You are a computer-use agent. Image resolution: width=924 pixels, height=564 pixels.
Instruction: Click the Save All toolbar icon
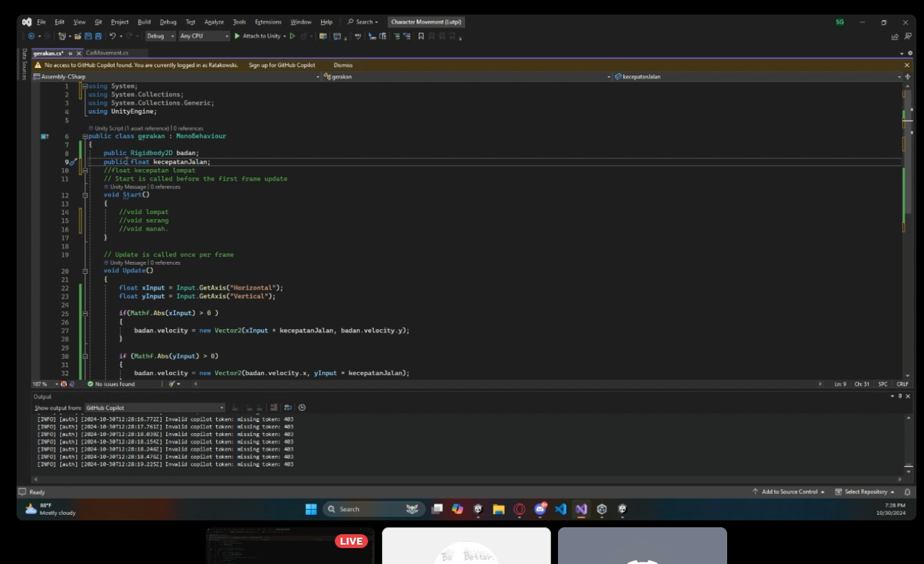pyautogui.click(x=98, y=36)
